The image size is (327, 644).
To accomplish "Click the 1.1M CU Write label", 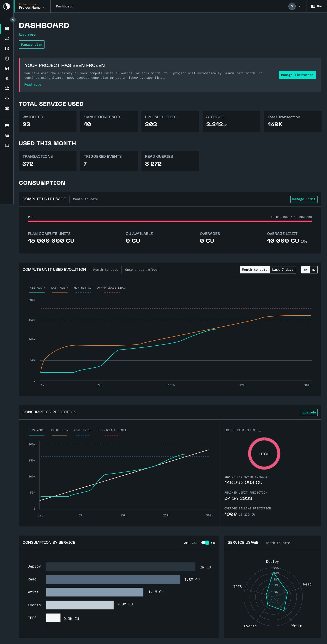I will coord(156,592).
